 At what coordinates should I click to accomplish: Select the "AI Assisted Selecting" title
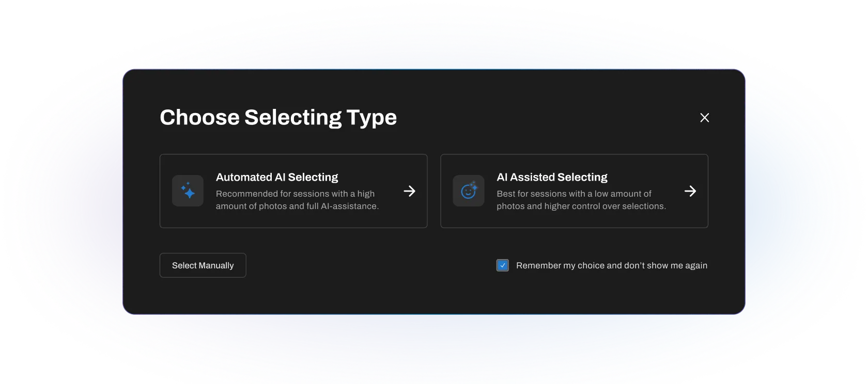(552, 177)
